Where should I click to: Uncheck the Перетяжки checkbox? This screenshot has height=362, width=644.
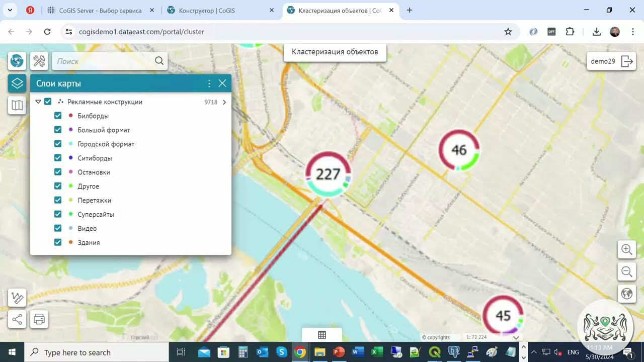pyautogui.click(x=58, y=200)
